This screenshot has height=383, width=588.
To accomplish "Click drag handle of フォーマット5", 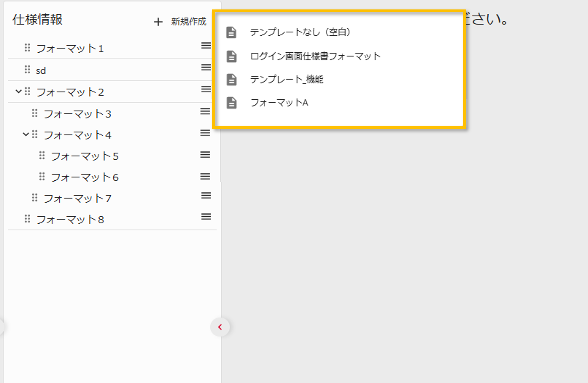I will click(42, 156).
